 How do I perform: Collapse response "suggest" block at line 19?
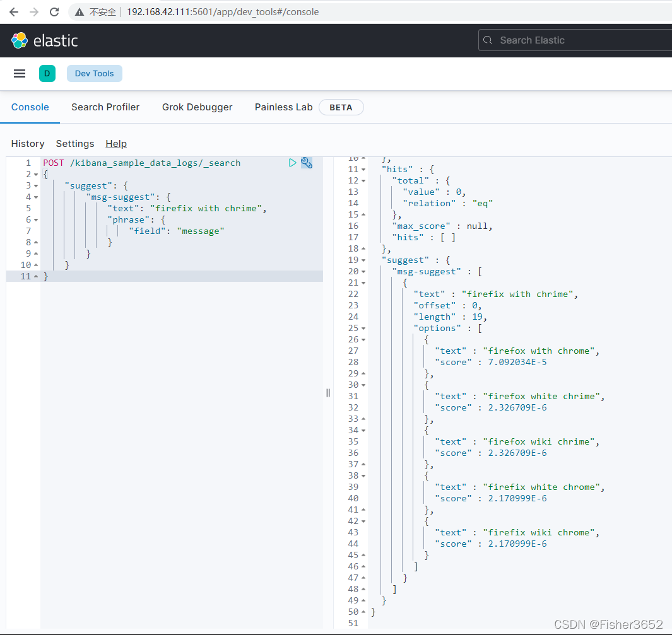click(363, 260)
